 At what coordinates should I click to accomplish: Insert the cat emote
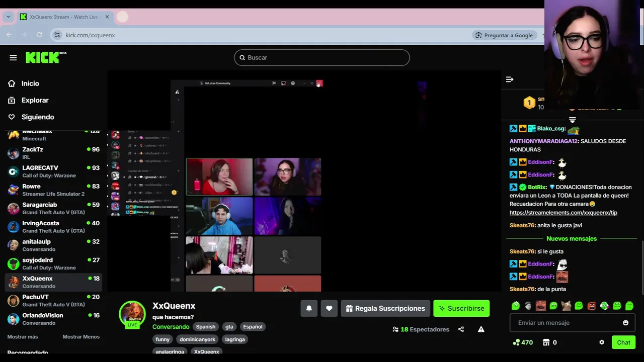(x=566, y=305)
